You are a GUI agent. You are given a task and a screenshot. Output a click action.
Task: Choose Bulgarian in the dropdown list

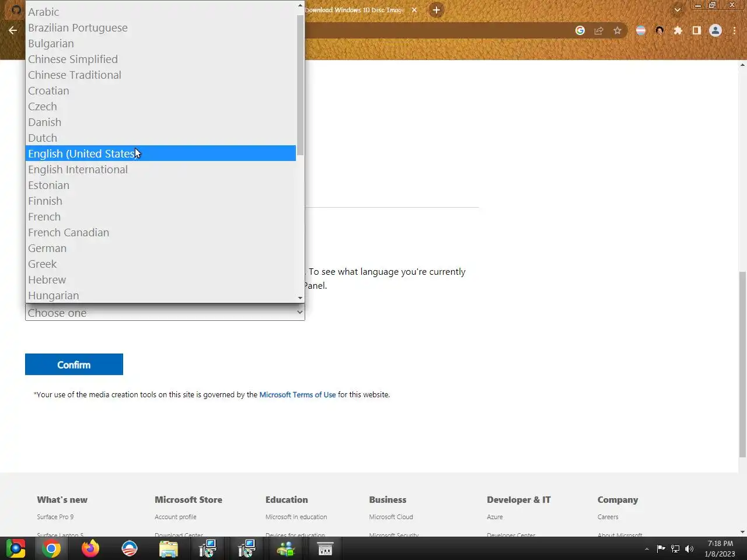[161, 43]
